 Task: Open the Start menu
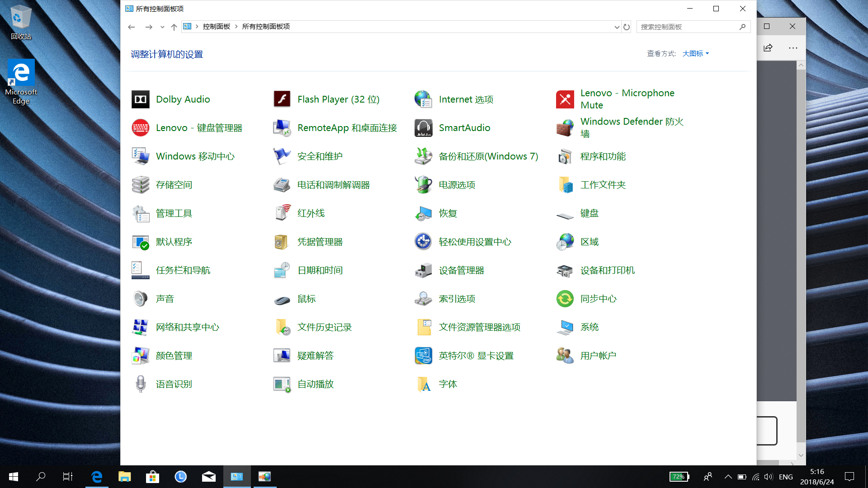[14, 477]
